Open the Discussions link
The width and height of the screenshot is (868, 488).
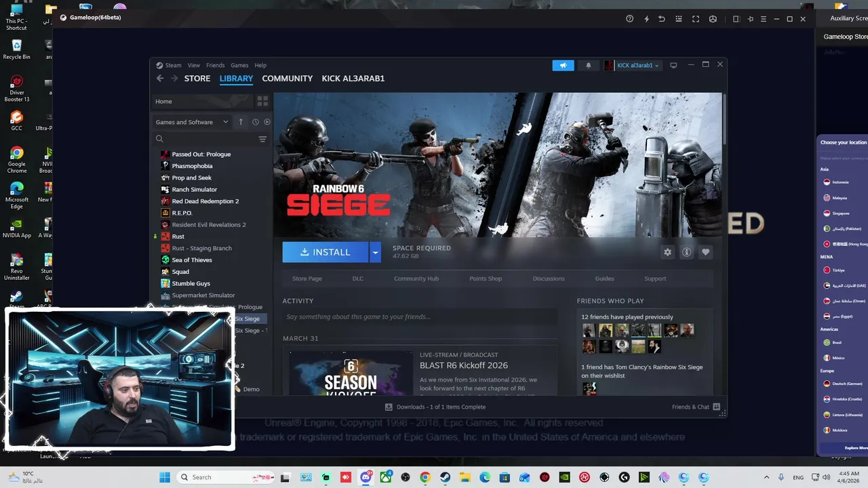(x=549, y=279)
